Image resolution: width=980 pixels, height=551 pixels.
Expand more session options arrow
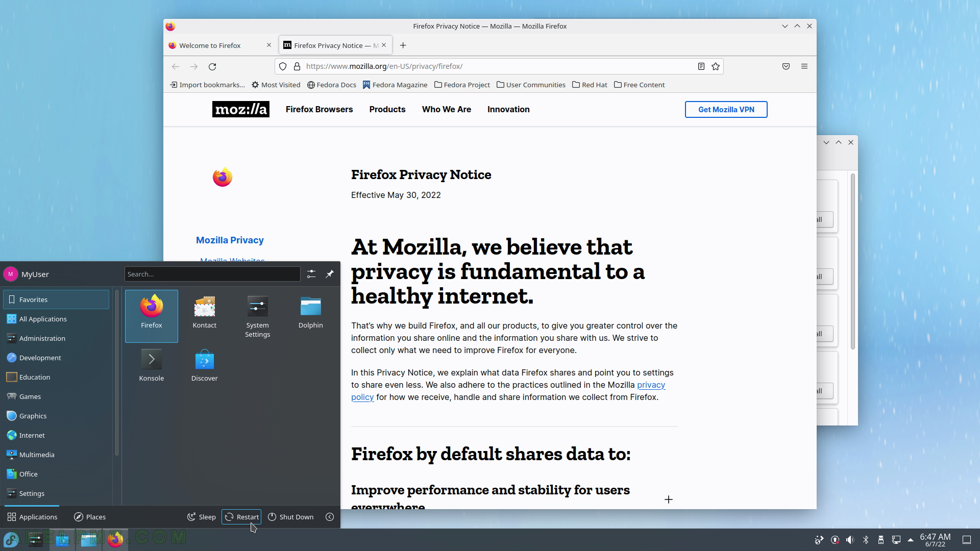[330, 517]
